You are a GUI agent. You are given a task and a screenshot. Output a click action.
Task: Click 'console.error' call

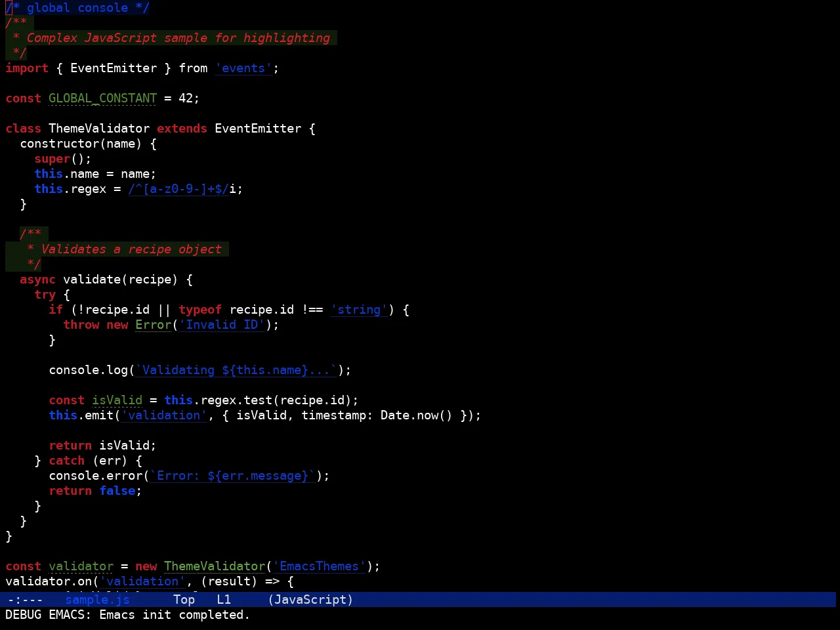pos(95,476)
